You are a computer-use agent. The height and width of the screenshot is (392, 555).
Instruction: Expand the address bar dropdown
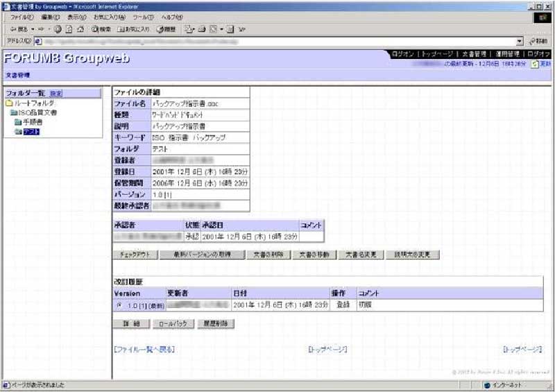pos(519,42)
